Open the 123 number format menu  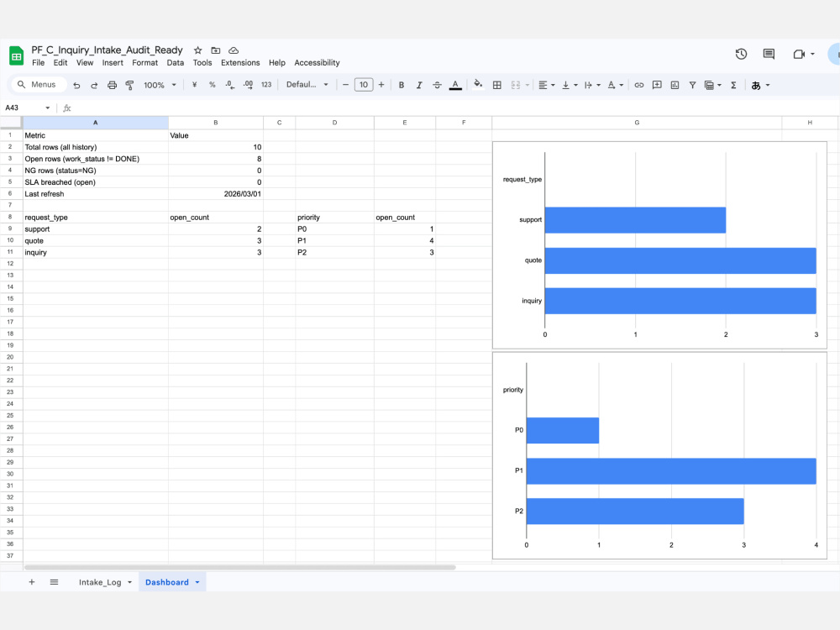click(x=266, y=85)
